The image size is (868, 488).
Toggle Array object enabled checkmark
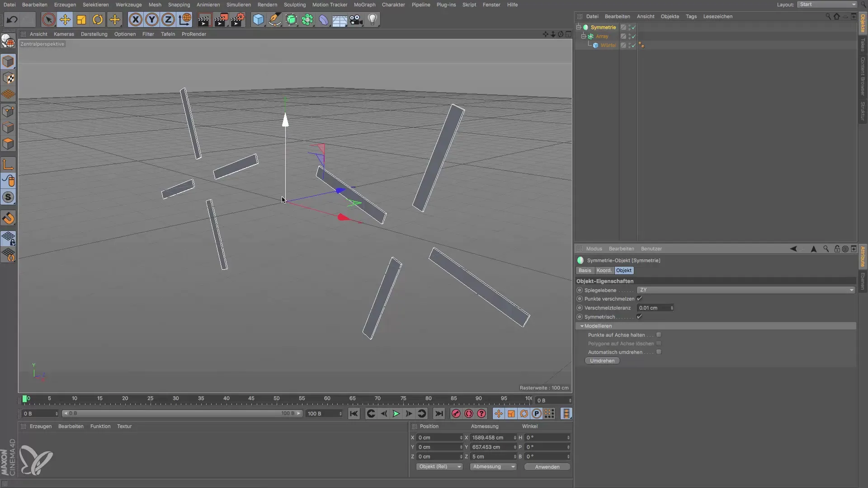[633, 37]
